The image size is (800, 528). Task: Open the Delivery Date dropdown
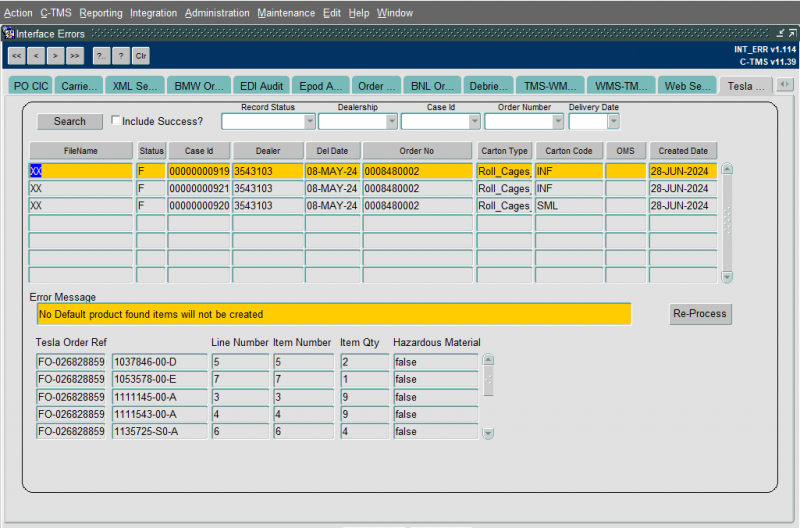(x=613, y=121)
